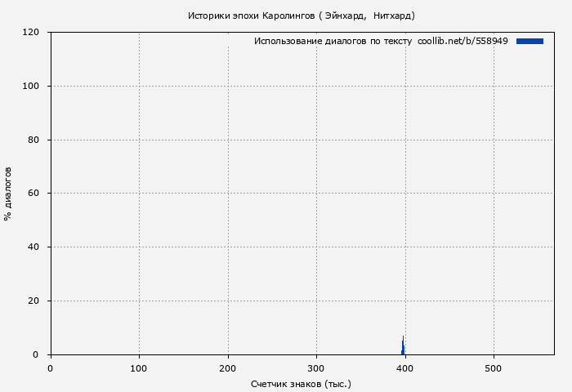Viewport: 572px width, 392px height.
Task: Open the coollib.net/b/558949 legend link
Action: point(463,41)
